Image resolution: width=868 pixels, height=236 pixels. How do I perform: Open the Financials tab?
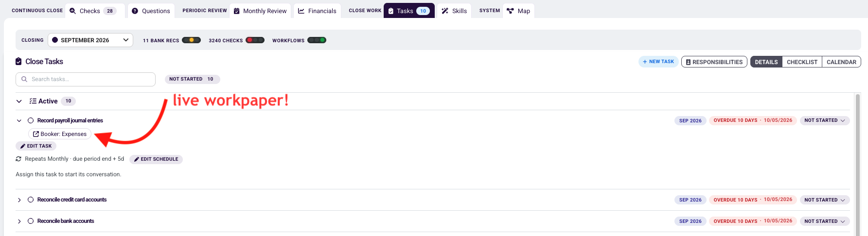pyautogui.click(x=317, y=11)
